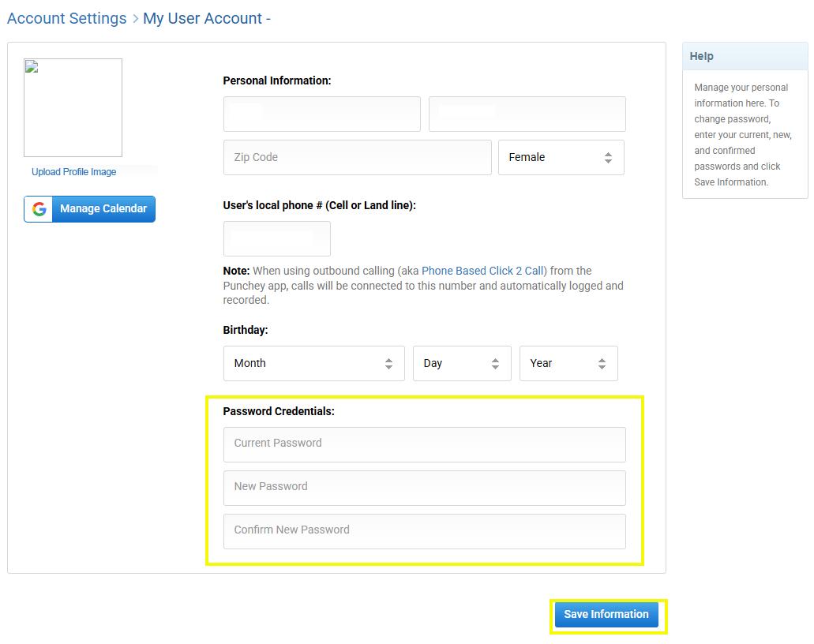Click the broken profile image placeholder
This screenshot has width=814, height=644.
click(x=73, y=107)
